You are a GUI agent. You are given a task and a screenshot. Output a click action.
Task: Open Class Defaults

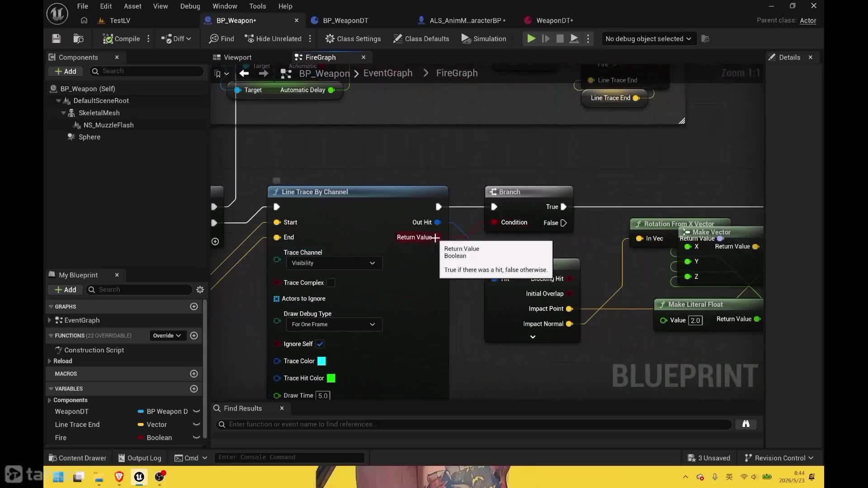click(421, 39)
